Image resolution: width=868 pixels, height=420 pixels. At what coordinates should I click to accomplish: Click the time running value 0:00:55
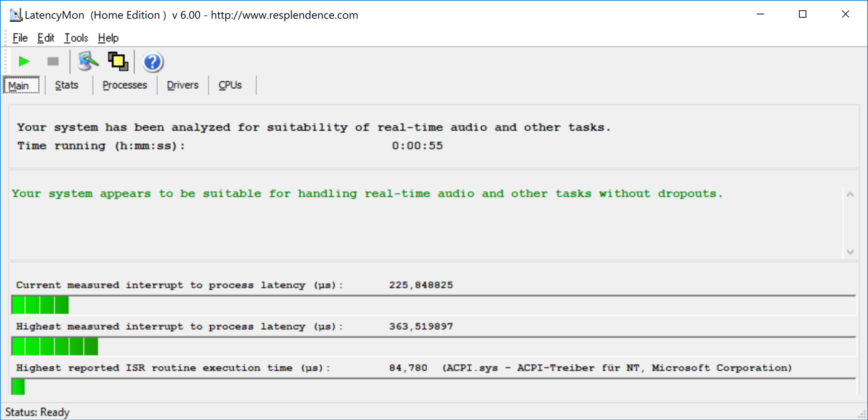click(x=417, y=146)
